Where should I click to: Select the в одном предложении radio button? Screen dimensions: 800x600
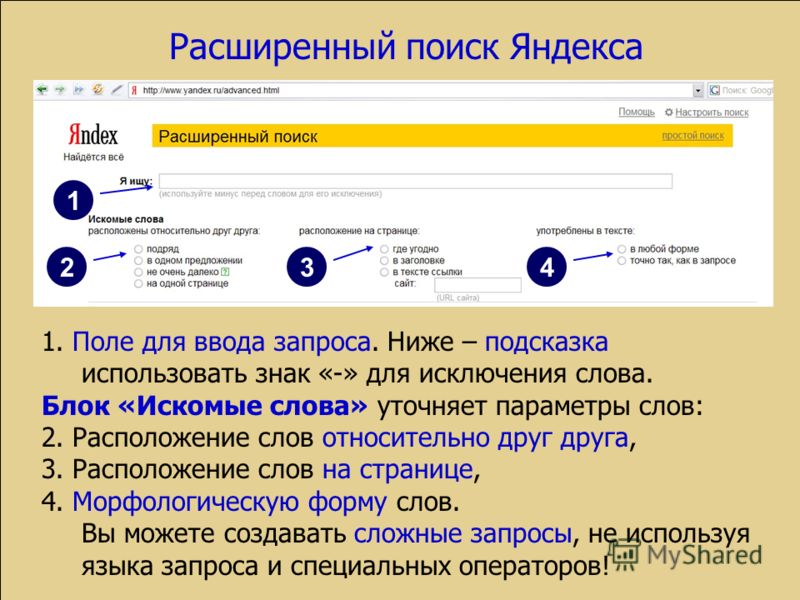point(138,261)
